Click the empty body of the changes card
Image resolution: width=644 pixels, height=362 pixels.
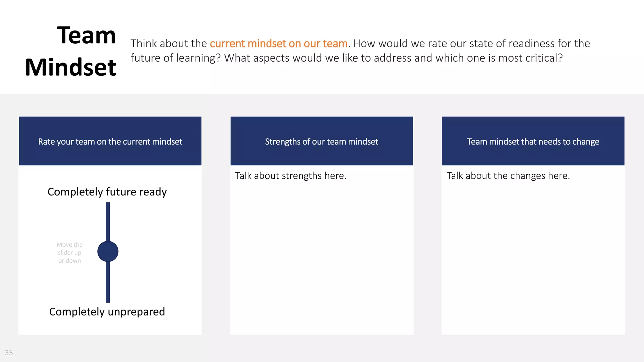click(x=533, y=258)
